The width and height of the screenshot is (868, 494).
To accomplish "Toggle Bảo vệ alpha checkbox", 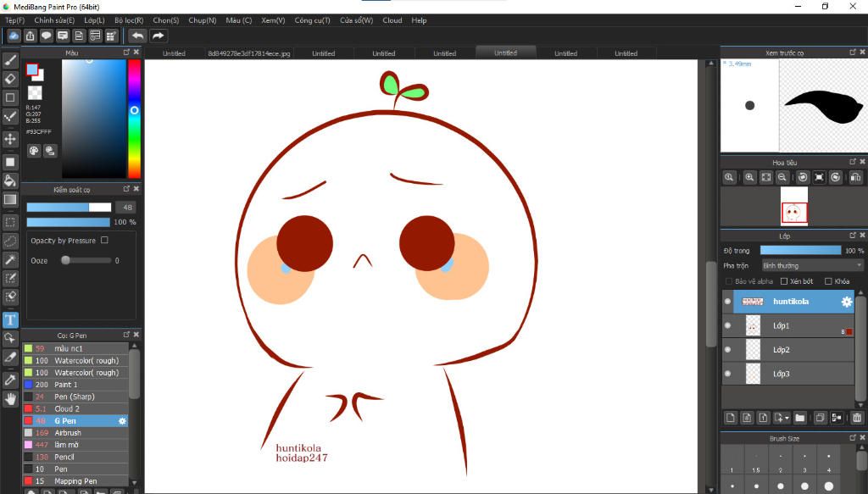I will pos(729,281).
